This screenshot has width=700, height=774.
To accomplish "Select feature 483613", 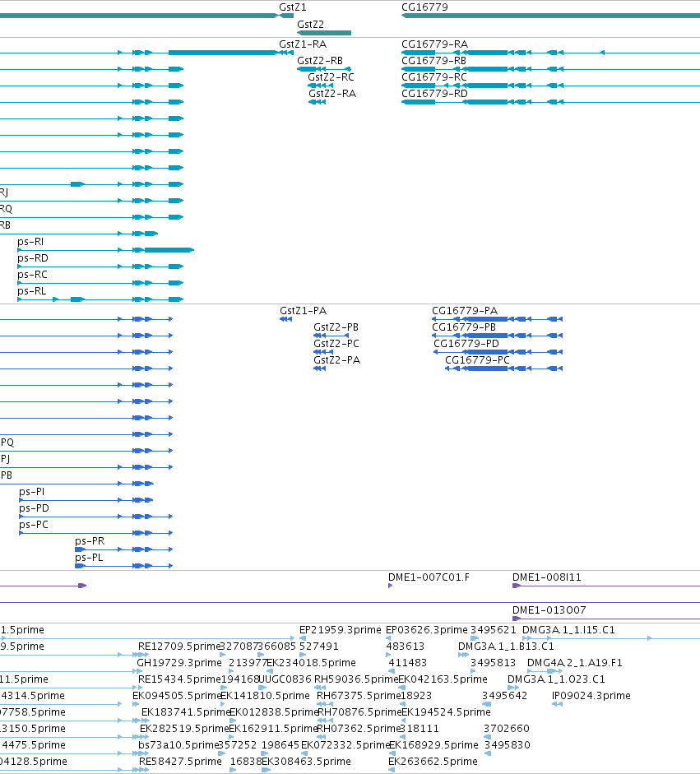I will point(406,647).
